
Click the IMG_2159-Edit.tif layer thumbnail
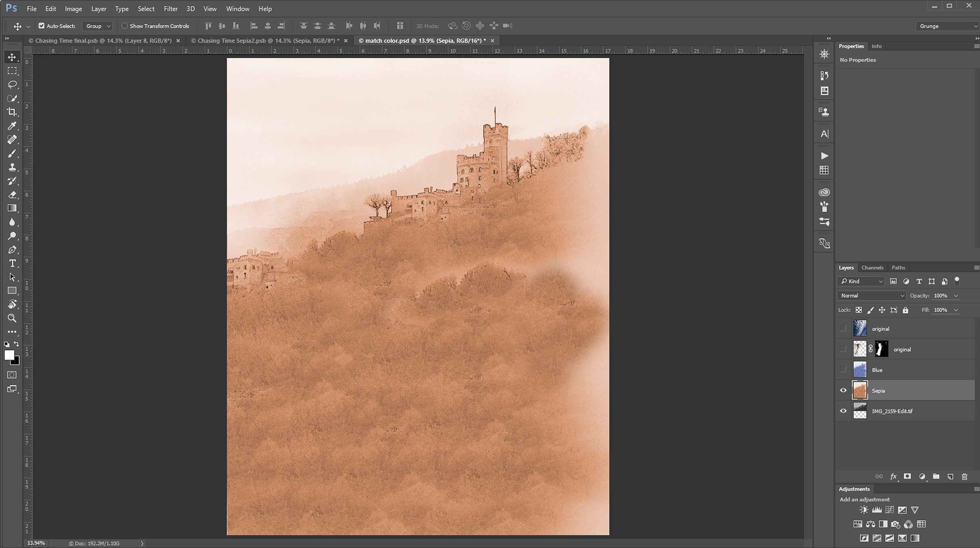(860, 411)
